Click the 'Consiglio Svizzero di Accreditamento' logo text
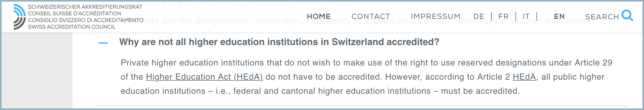This screenshot has width=644, height=110. (86, 20)
